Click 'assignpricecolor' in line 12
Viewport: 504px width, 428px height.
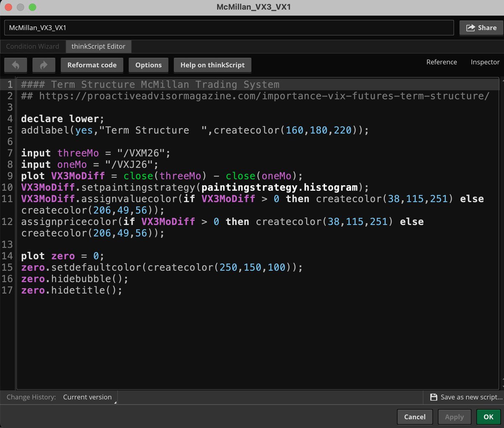69,222
